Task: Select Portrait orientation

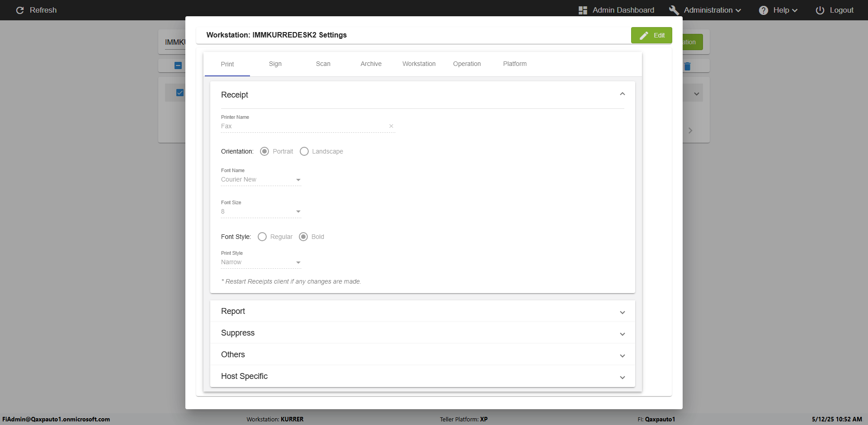Action: 264,151
